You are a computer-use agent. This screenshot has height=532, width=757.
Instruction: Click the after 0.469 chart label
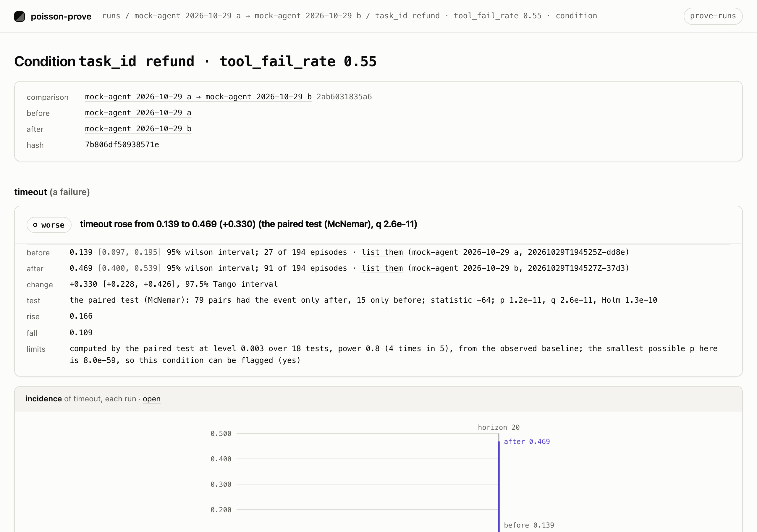point(527,442)
